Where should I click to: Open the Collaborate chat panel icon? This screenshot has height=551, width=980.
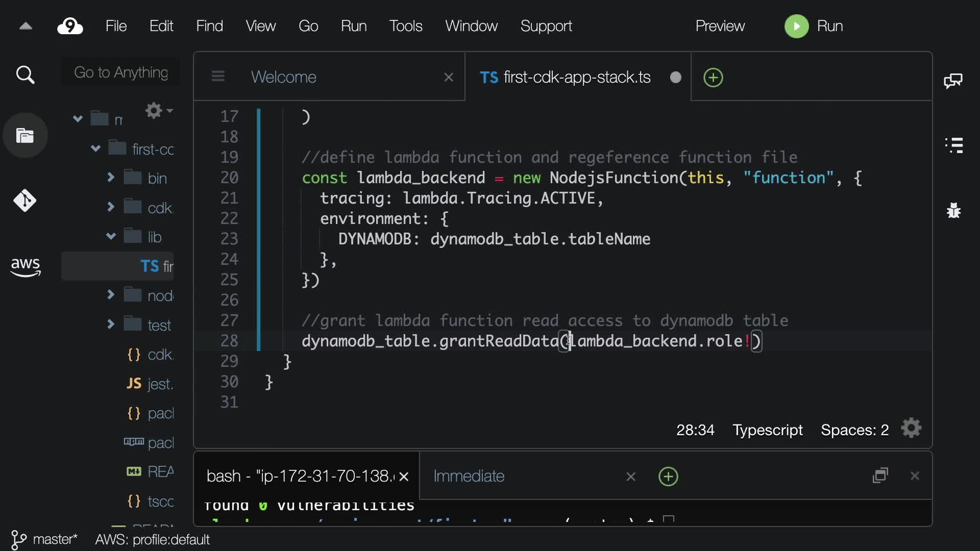[953, 81]
